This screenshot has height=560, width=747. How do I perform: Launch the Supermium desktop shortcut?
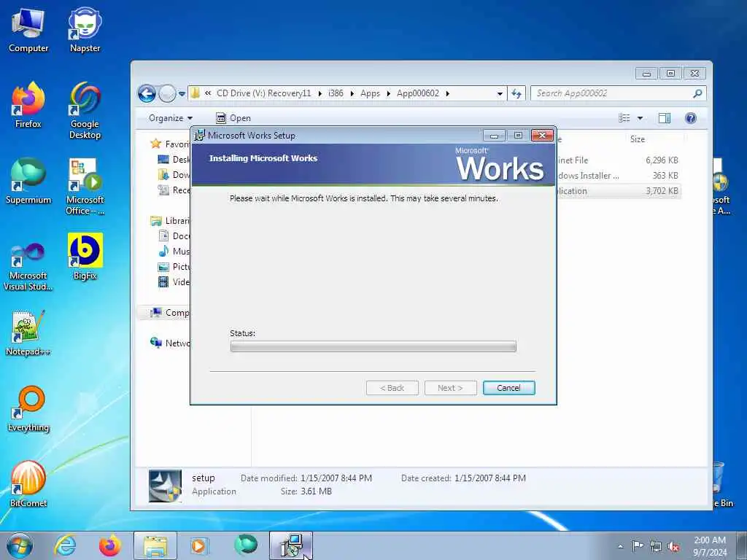click(x=28, y=182)
